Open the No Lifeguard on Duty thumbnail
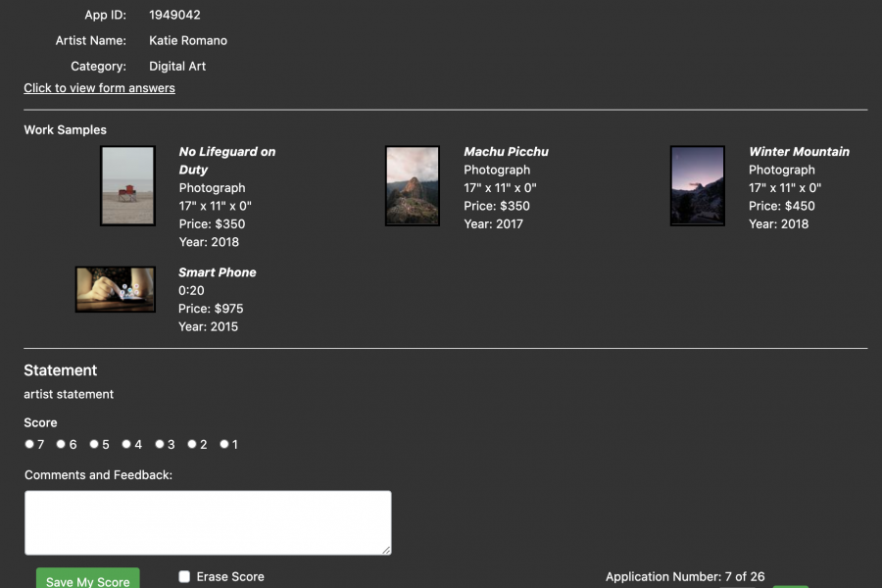The image size is (882, 588). (127, 185)
